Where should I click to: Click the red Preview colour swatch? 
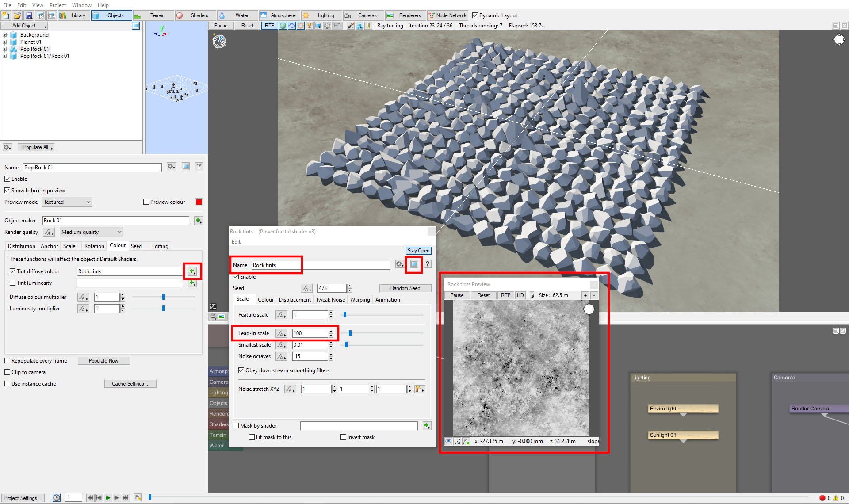199,202
